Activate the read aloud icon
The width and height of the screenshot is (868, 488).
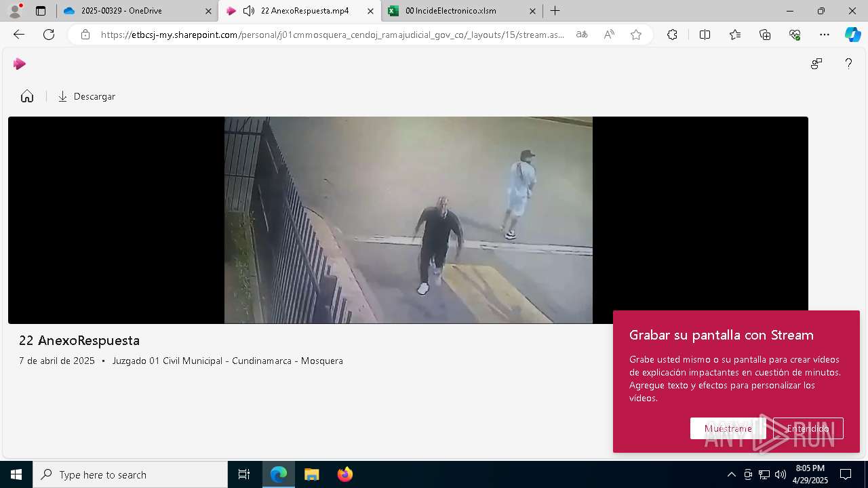click(609, 35)
